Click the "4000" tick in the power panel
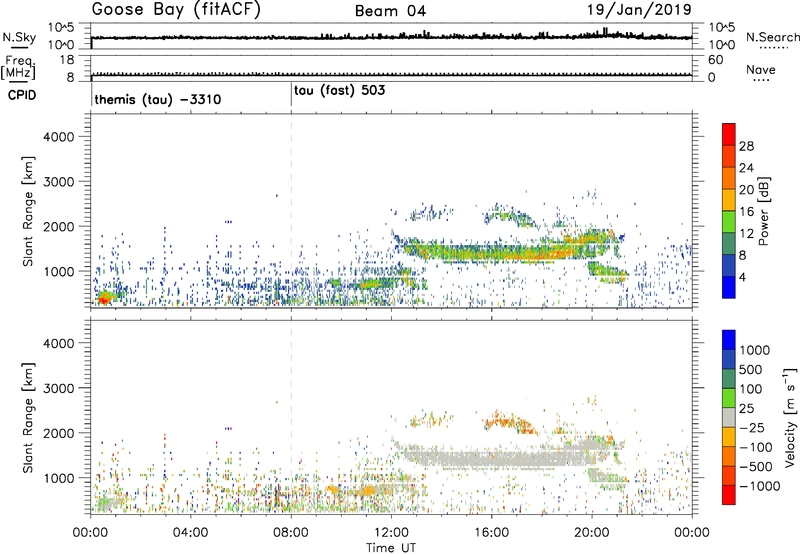The width and height of the screenshot is (800, 554). [x=58, y=137]
